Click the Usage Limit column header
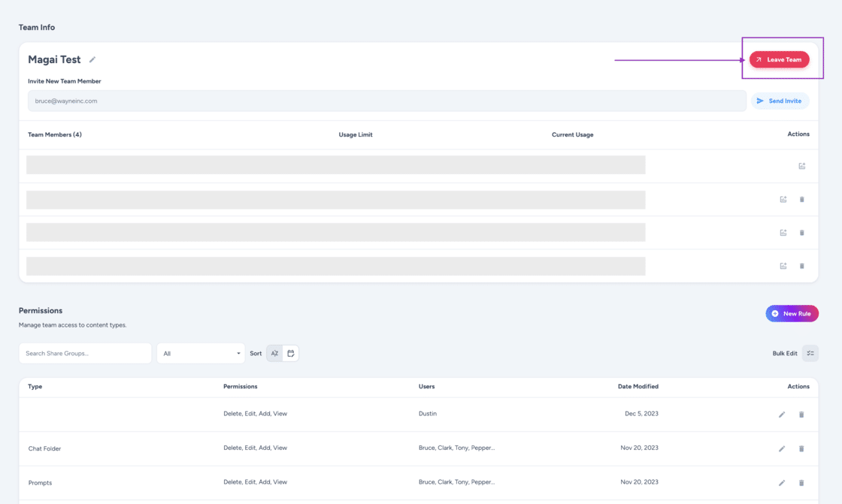Screen dimensions: 842x504 click(356, 134)
